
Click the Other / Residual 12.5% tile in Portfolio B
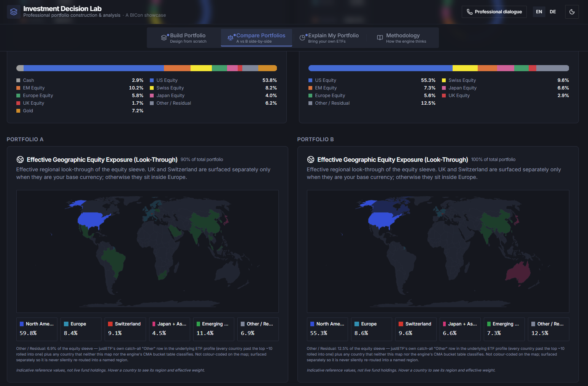(548, 329)
